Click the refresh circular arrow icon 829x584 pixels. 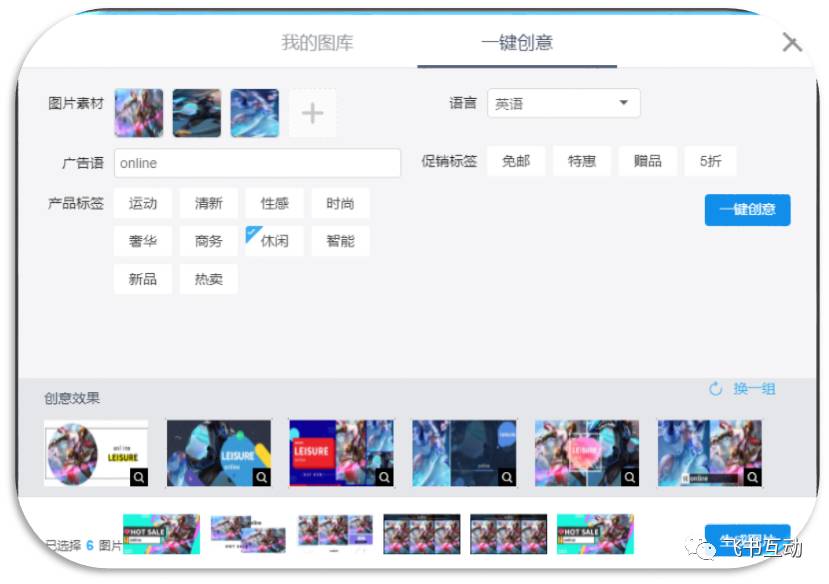[x=715, y=389]
